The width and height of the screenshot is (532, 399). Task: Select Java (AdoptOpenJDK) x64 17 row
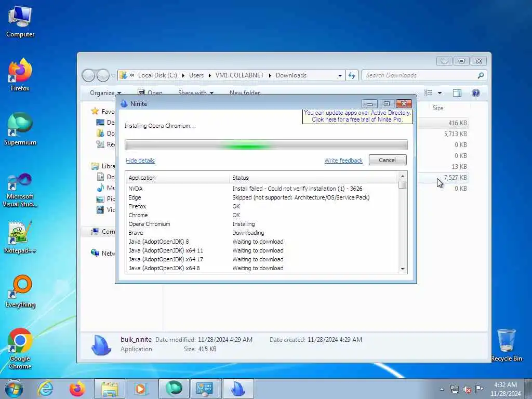pos(261,259)
